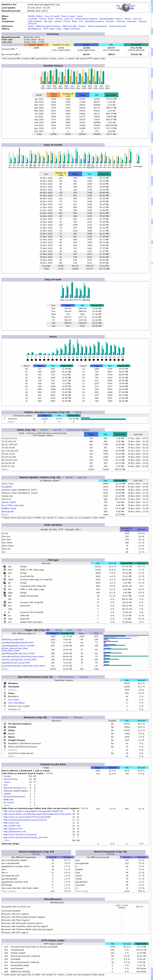Click the orange Unique visitors header cell
This screenshot has height=980, width=153.
[x=36, y=45]
